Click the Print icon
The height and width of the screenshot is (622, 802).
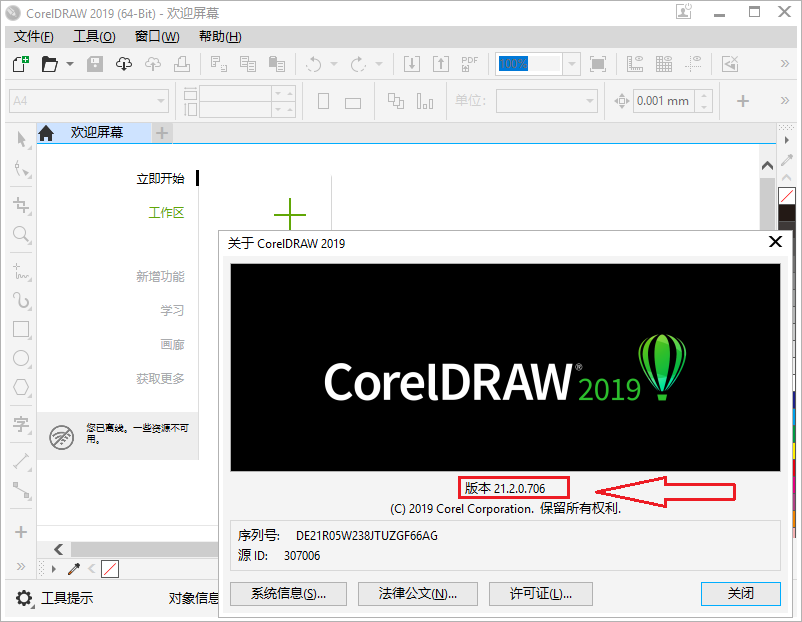(182, 64)
